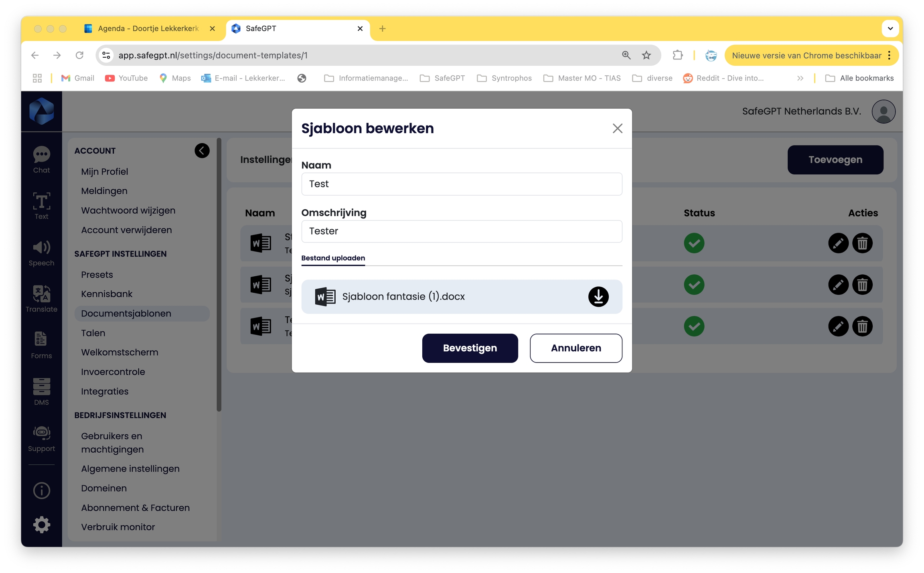
Task: Download the Sjabloon fantasie (1).docx file
Action: tap(598, 297)
